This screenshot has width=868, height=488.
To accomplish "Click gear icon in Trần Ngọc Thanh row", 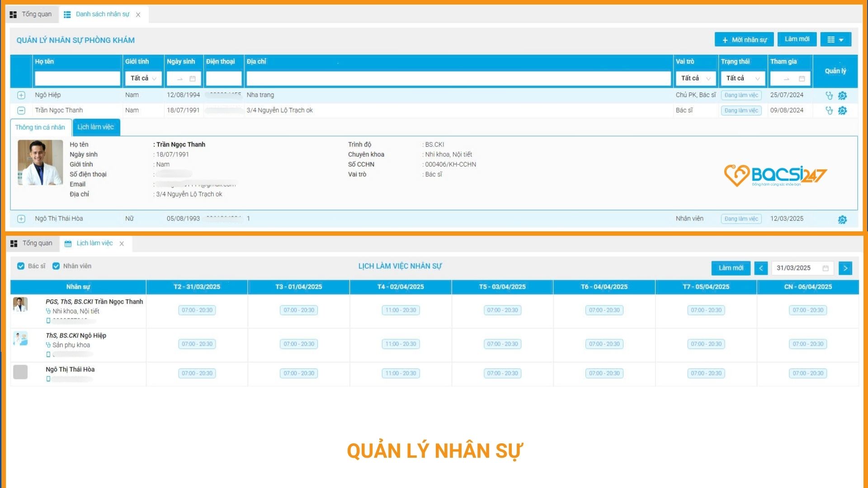I will point(842,111).
